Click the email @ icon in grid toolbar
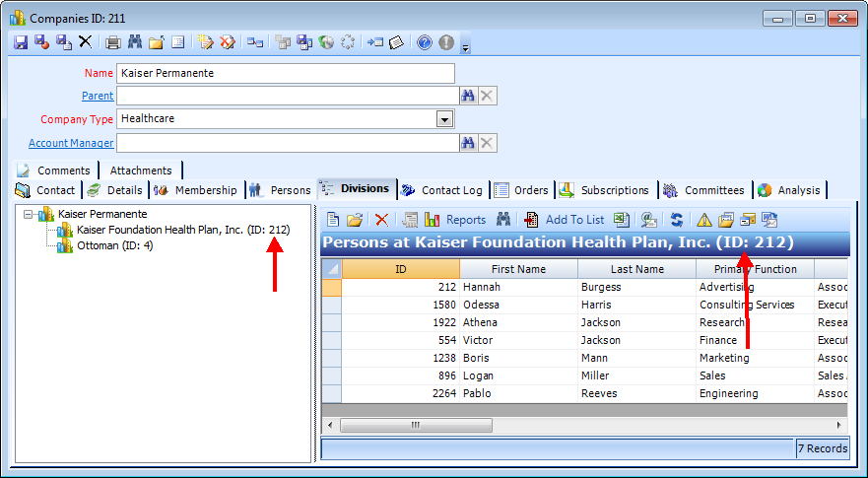This screenshot has height=478, width=868. point(649,220)
